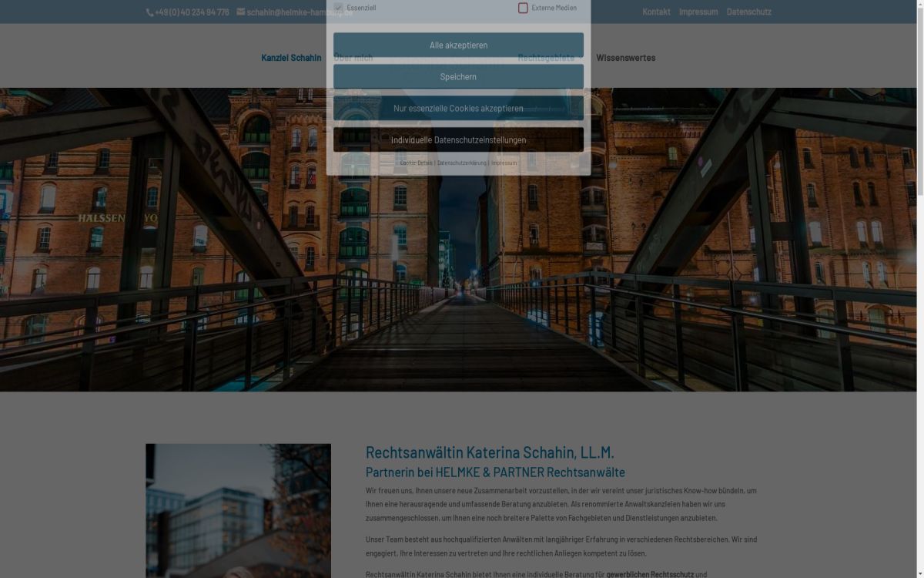The image size is (924, 578).
Task: Click the Alle akzeptieren button
Action: [459, 45]
